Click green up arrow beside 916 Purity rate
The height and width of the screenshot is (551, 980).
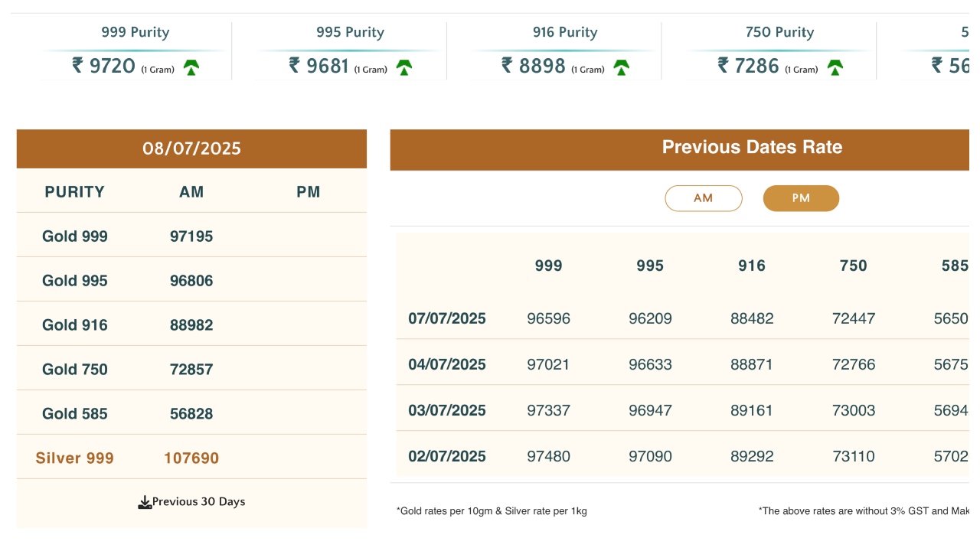[x=621, y=67]
